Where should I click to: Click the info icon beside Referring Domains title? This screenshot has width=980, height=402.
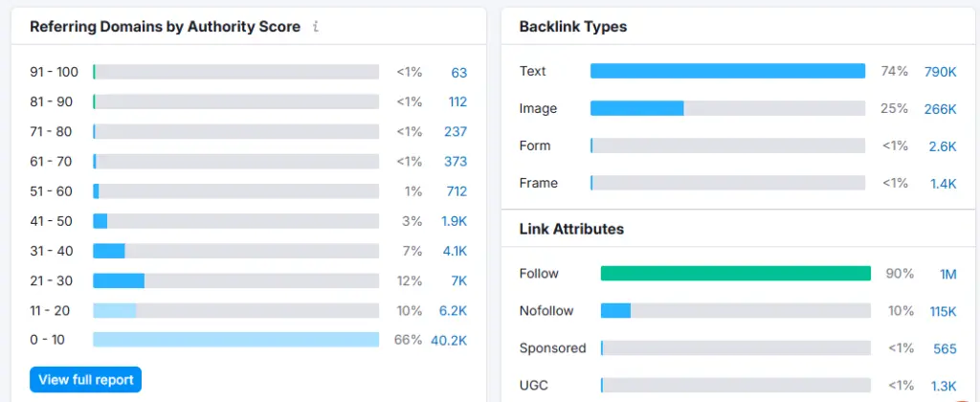316,27
